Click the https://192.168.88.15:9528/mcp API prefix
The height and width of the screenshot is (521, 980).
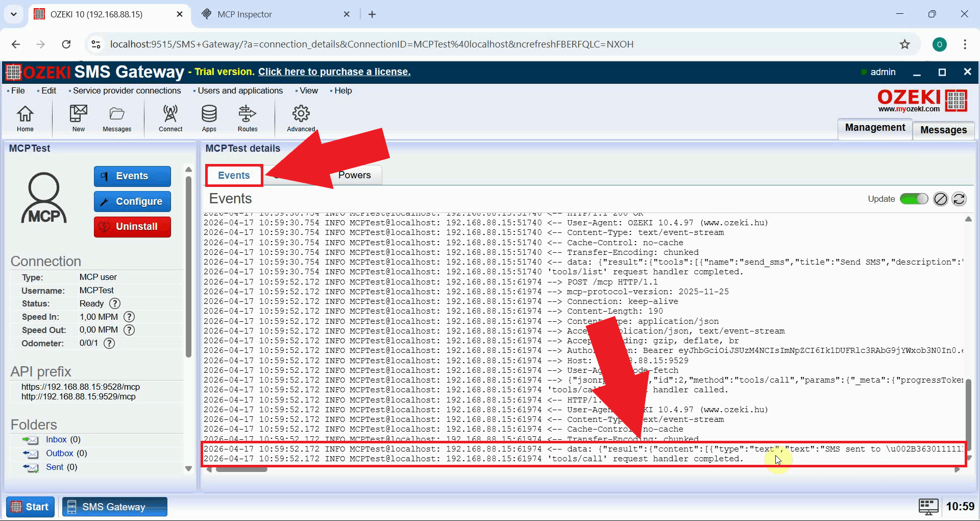81,387
